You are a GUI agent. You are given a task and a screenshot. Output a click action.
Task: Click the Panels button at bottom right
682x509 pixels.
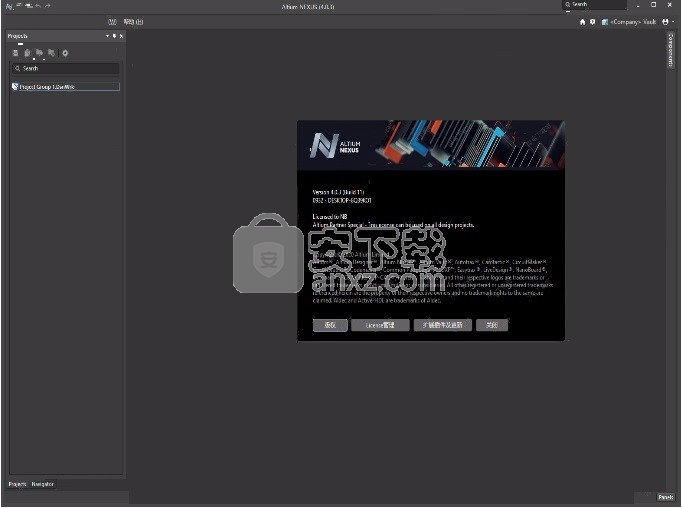point(665,497)
